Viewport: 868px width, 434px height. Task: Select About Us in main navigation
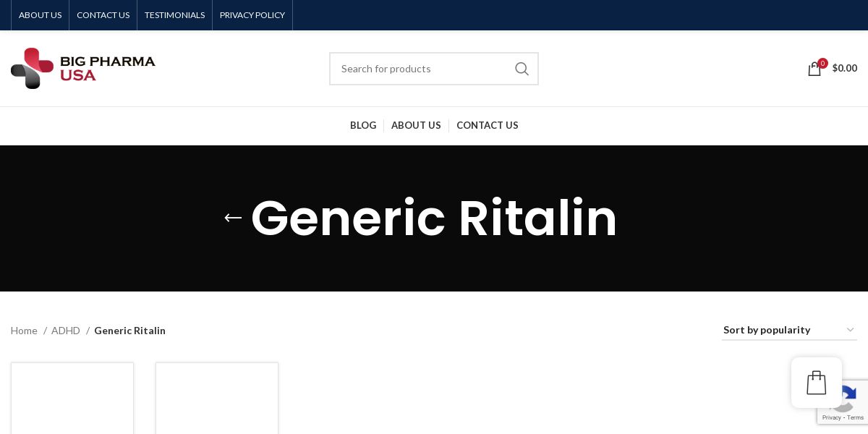[416, 125]
